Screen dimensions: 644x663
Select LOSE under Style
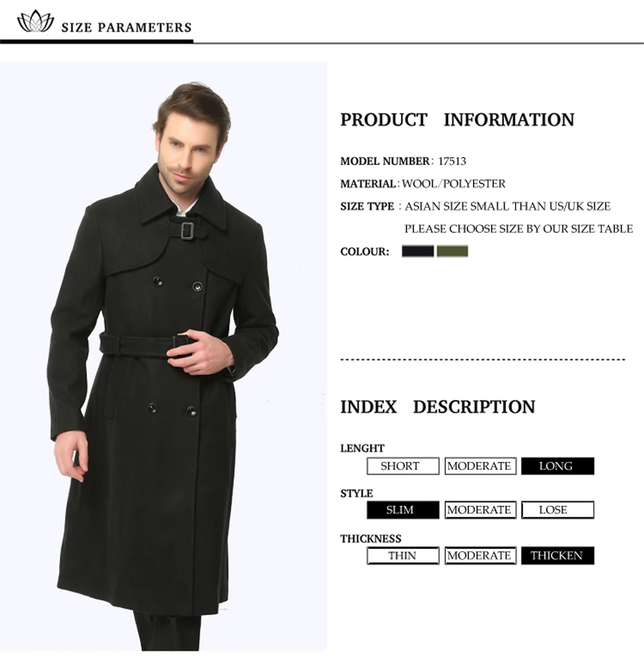557,510
